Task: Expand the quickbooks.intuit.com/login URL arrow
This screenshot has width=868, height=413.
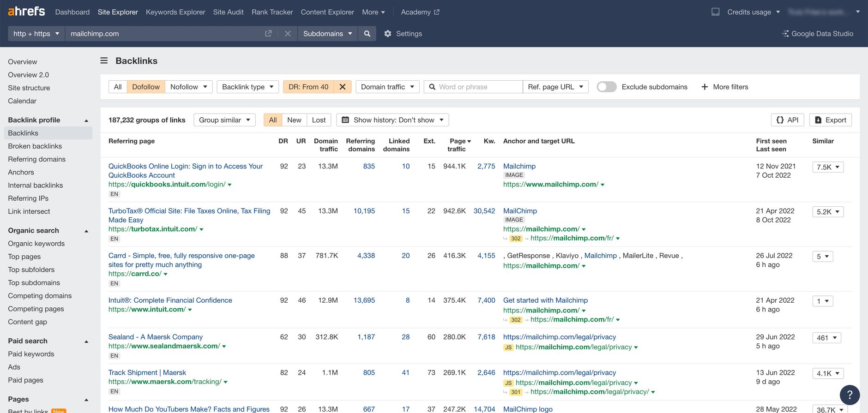Action: 229,185
